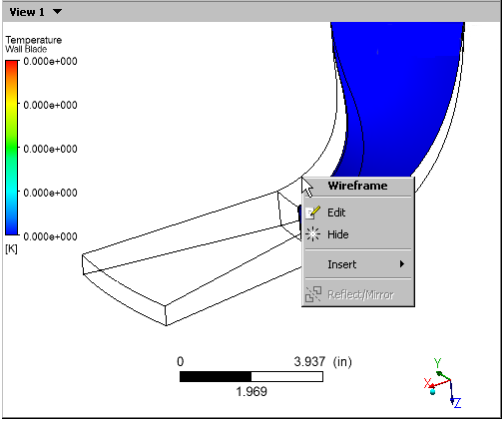Click the View 1 title label

pyautogui.click(x=27, y=12)
